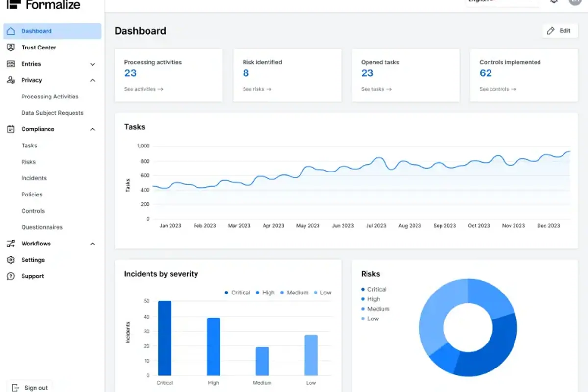Open Settings via the gear icon
588x392 pixels.
click(11, 260)
